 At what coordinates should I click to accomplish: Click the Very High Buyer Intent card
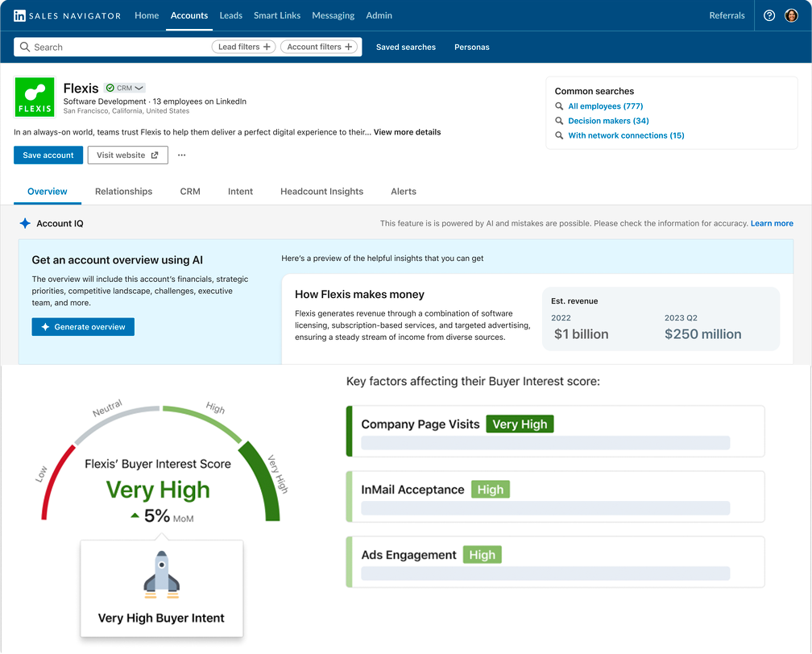pyautogui.click(x=162, y=588)
